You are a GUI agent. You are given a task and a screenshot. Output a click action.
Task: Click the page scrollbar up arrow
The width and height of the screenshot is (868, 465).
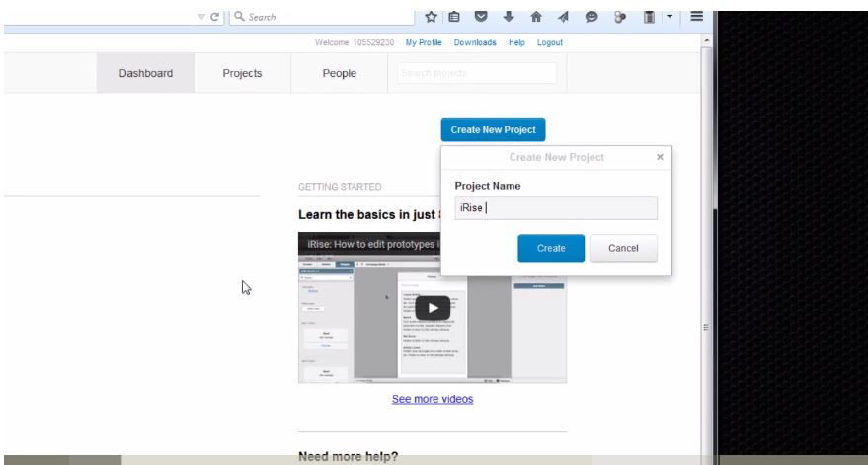tap(706, 40)
